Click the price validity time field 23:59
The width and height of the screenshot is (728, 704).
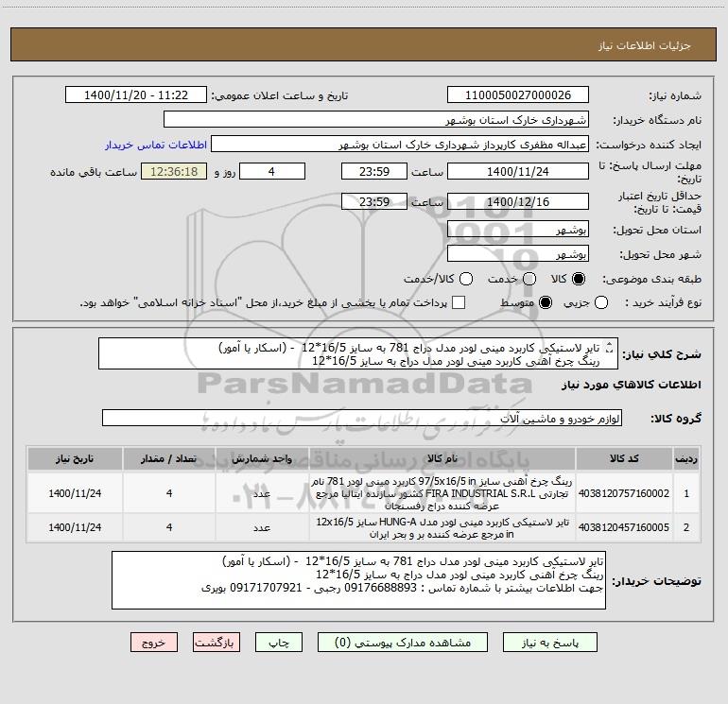pos(374,201)
